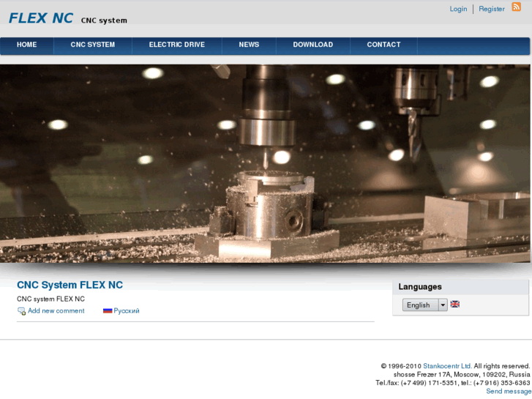
Task: Switch to Русский translation link
Action: [127, 310]
